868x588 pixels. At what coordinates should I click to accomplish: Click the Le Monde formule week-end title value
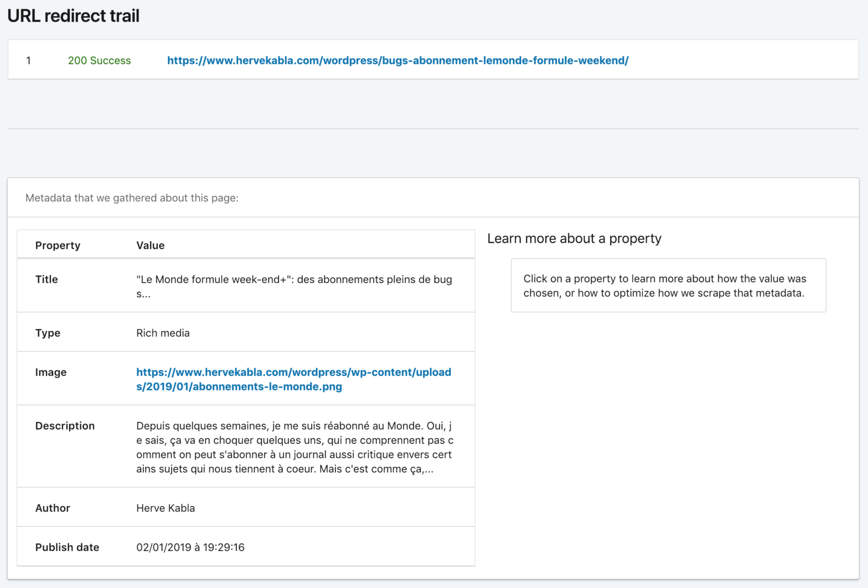click(x=294, y=286)
